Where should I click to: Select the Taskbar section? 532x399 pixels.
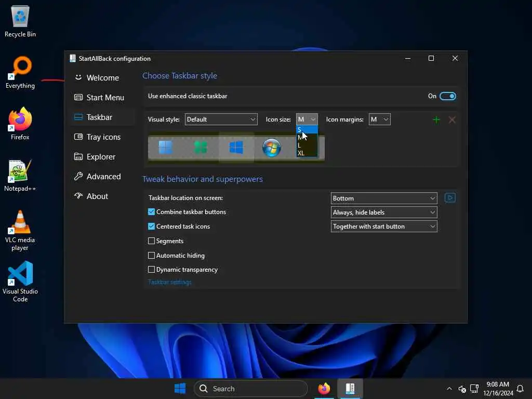point(103,117)
